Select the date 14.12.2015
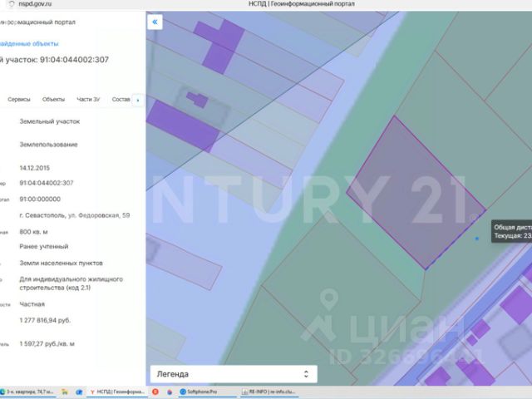The width and height of the screenshot is (532, 399). point(35,168)
